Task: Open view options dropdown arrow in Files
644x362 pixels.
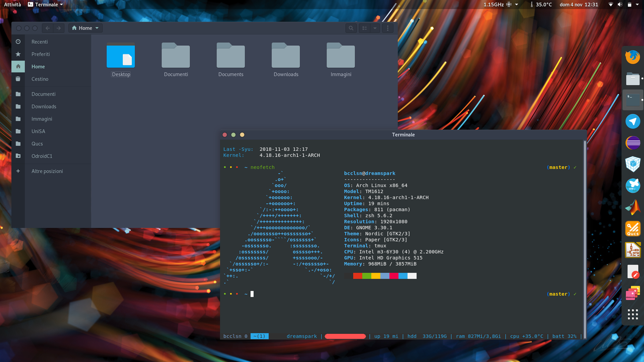Action: (x=374, y=28)
